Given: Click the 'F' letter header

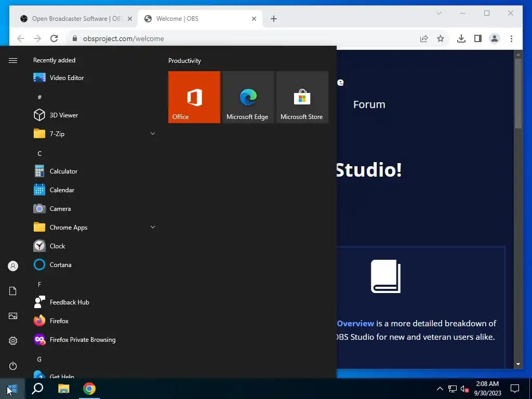Looking at the screenshot, I should coord(39,284).
